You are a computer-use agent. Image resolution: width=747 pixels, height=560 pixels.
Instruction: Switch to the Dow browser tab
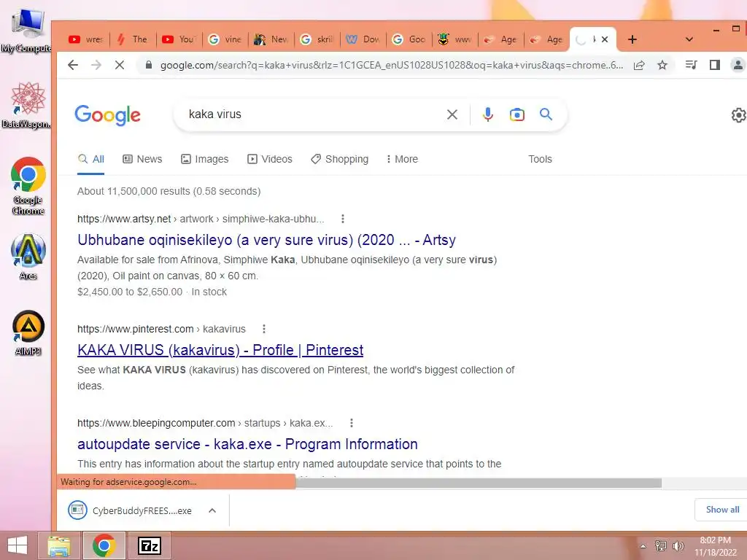363,39
